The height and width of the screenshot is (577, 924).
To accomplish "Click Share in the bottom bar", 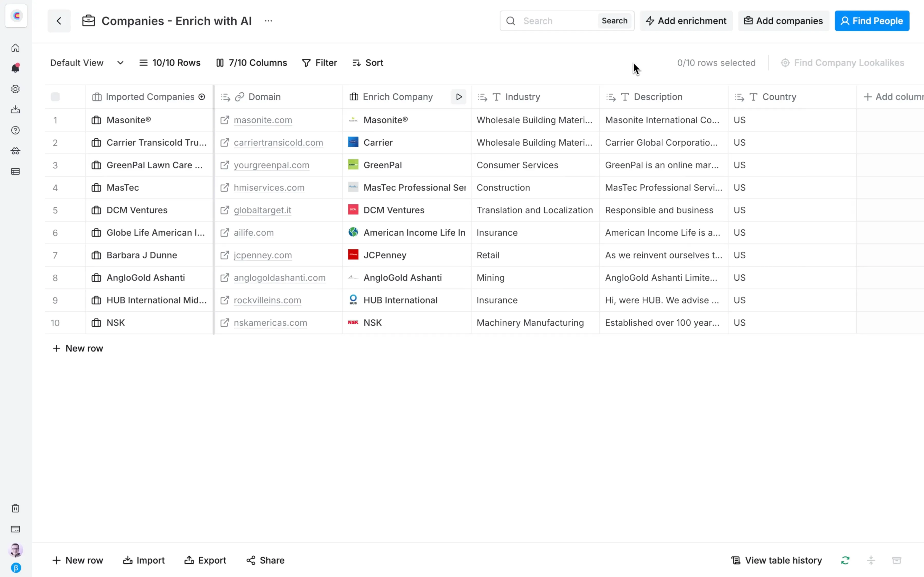I will [265, 560].
